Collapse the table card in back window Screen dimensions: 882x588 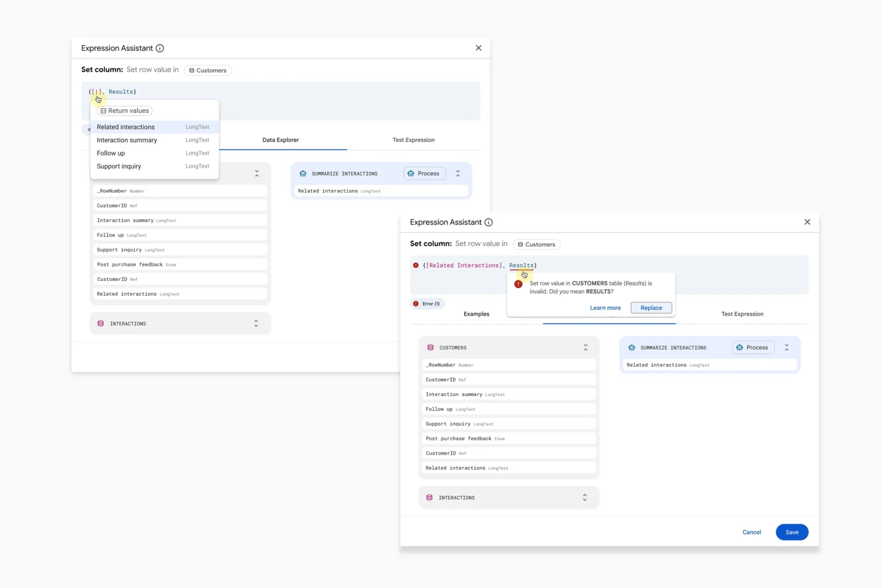point(257,174)
